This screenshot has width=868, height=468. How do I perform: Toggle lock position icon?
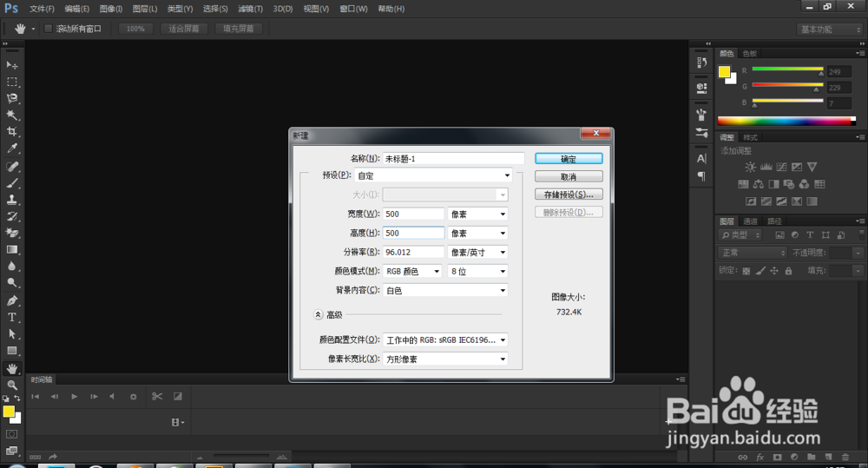(774, 271)
